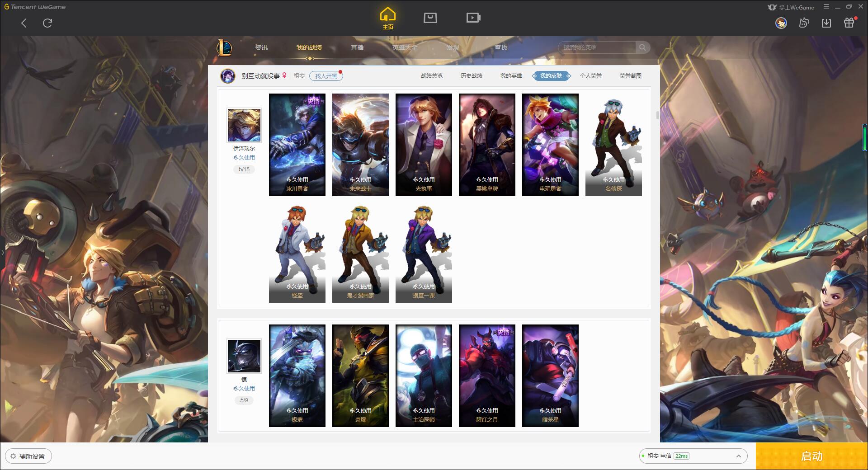This screenshot has width=868, height=470.
Task: Go back with the back arrow
Action: (24, 23)
